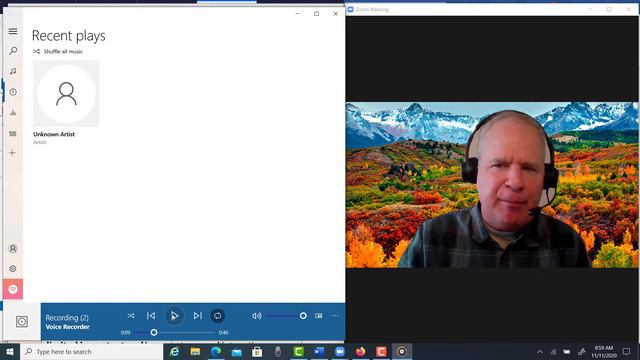Click the taskbar search box
Image resolution: width=640 pixels, height=360 pixels.
tap(91, 351)
